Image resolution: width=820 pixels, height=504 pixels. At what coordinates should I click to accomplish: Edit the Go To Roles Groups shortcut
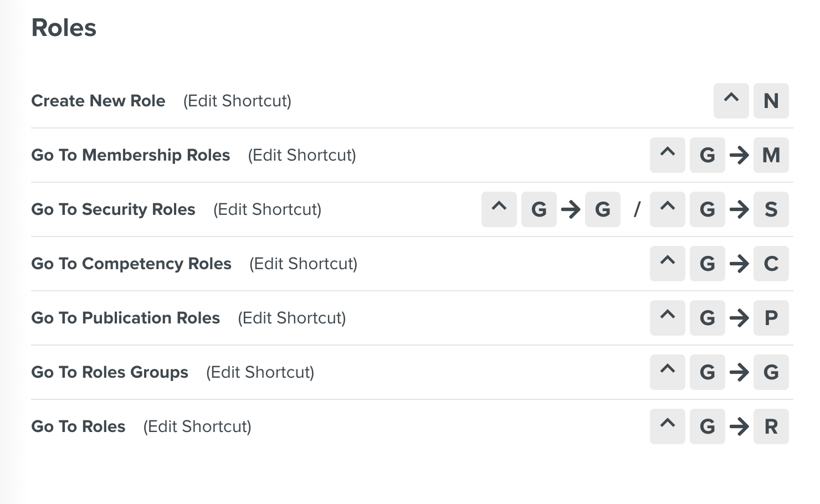tap(260, 372)
